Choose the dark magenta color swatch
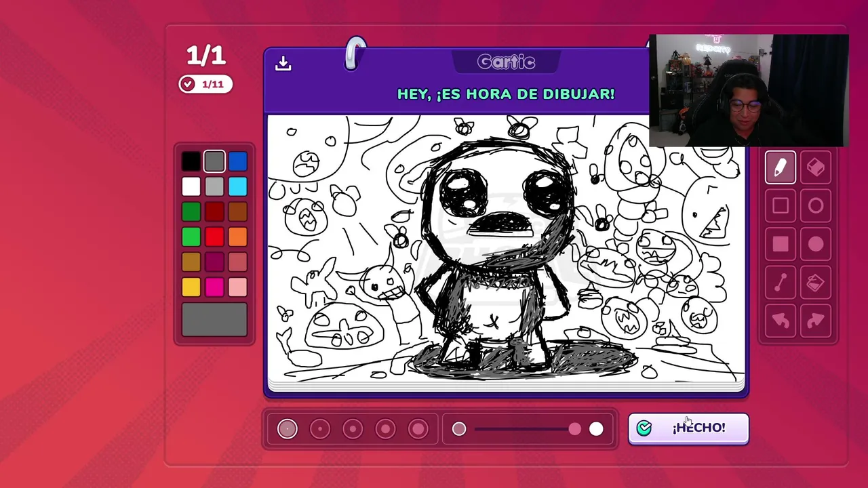Viewport: 868px width, 488px height. 214,262
